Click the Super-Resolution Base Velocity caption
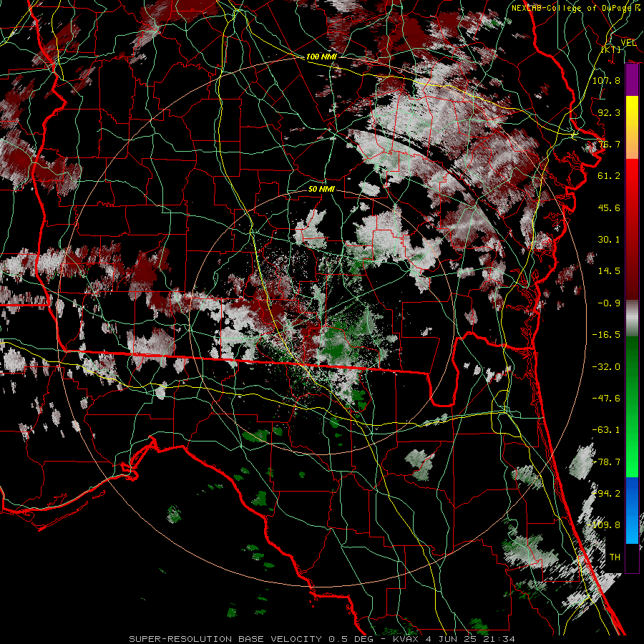Image resolution: width=644 pixels, height=644 pixels. [321, 639]
